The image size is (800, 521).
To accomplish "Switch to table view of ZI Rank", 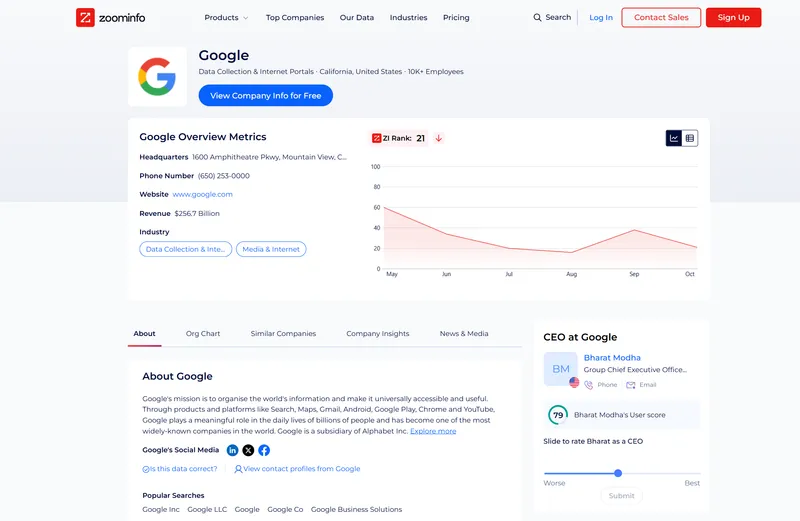I will [x=690, y=138].
